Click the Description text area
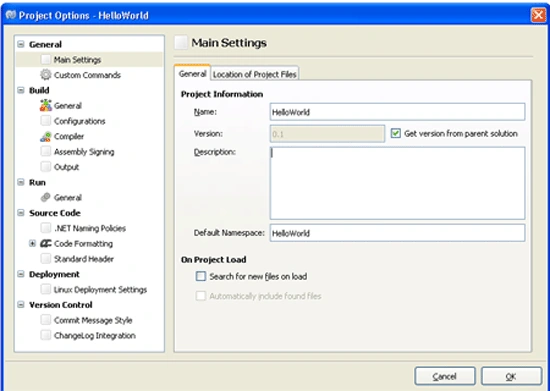Viewport: 550px width, 391px height. click(x=397, y=183)
